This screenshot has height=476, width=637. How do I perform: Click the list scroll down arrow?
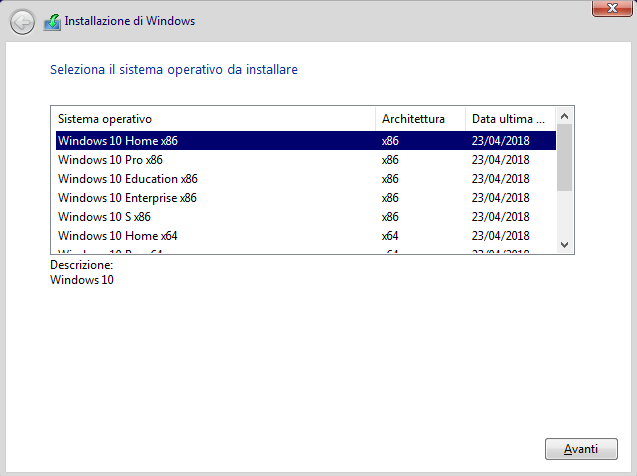(x=564, y=244)
